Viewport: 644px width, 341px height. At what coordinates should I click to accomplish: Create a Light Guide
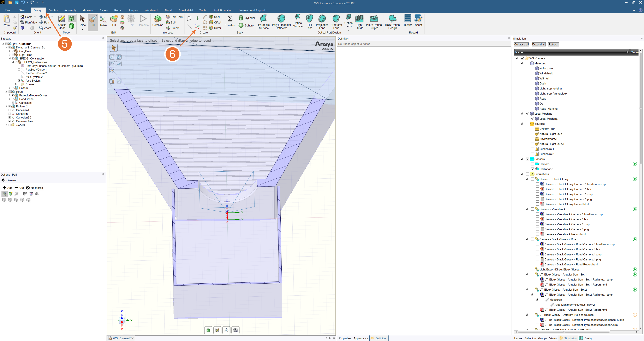pyautogui.click(x=359, y=22)
